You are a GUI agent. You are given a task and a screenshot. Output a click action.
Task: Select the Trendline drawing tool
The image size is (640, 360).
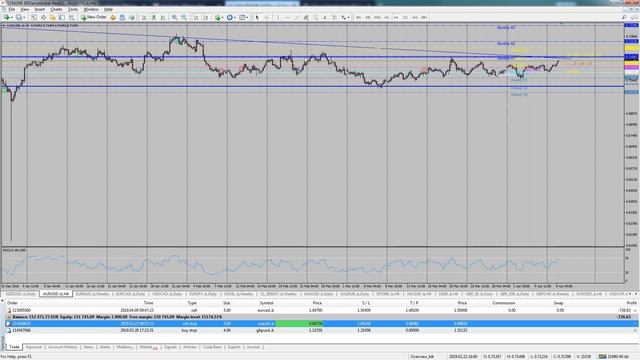pyautogui.click(x=297, y=18)
